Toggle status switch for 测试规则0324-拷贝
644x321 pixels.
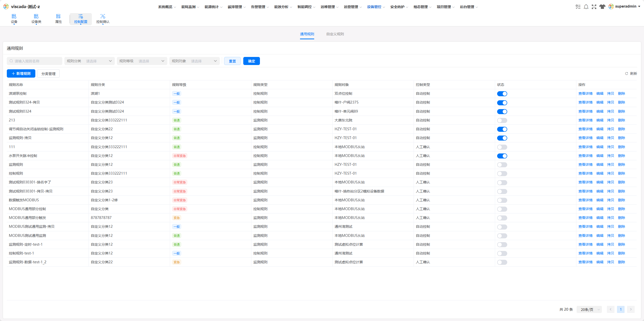pyautogui.click(x=502, y=103)
